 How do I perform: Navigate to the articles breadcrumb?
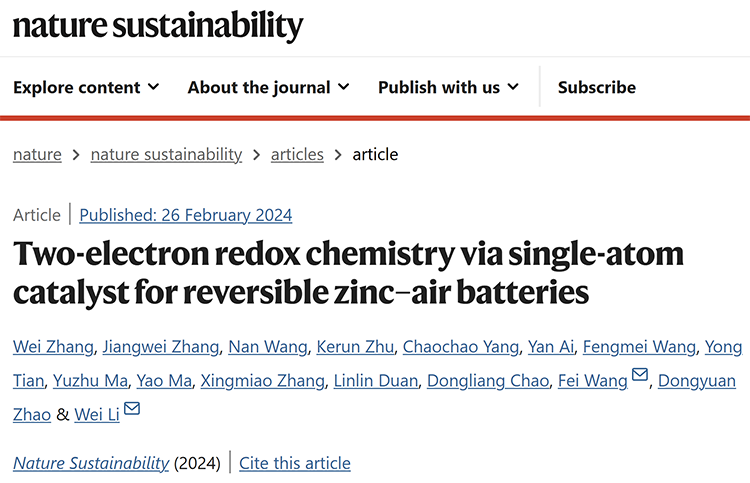click(x=297, y=154)
